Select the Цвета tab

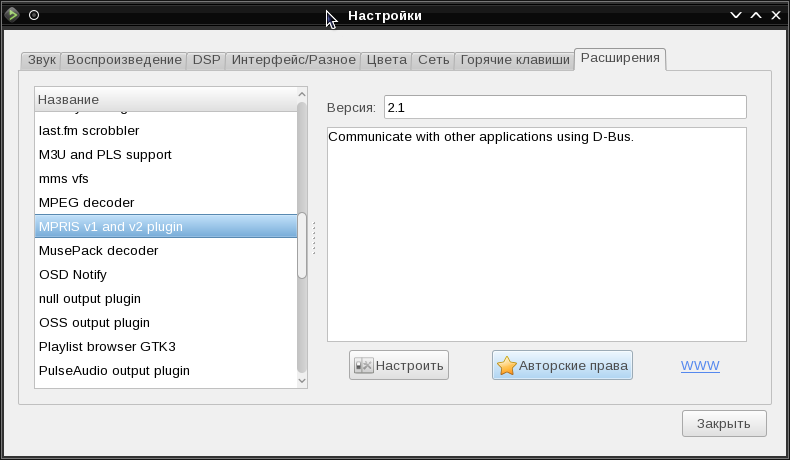tap(386, 60)
